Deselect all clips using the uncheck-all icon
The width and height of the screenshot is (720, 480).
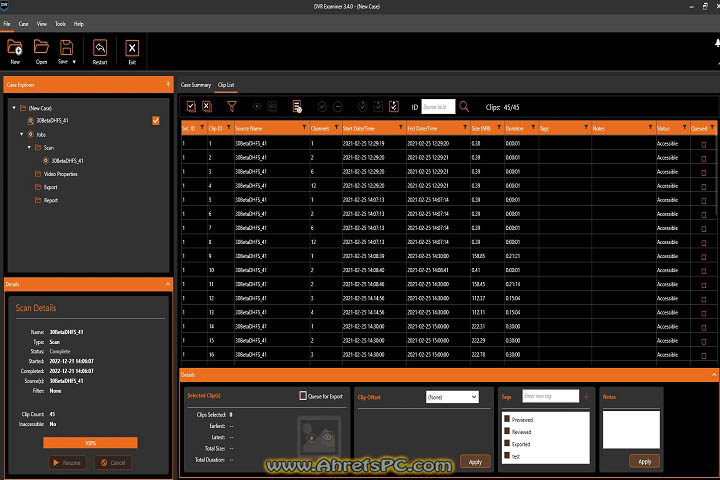pyautogui.click(x=207, y=107)
